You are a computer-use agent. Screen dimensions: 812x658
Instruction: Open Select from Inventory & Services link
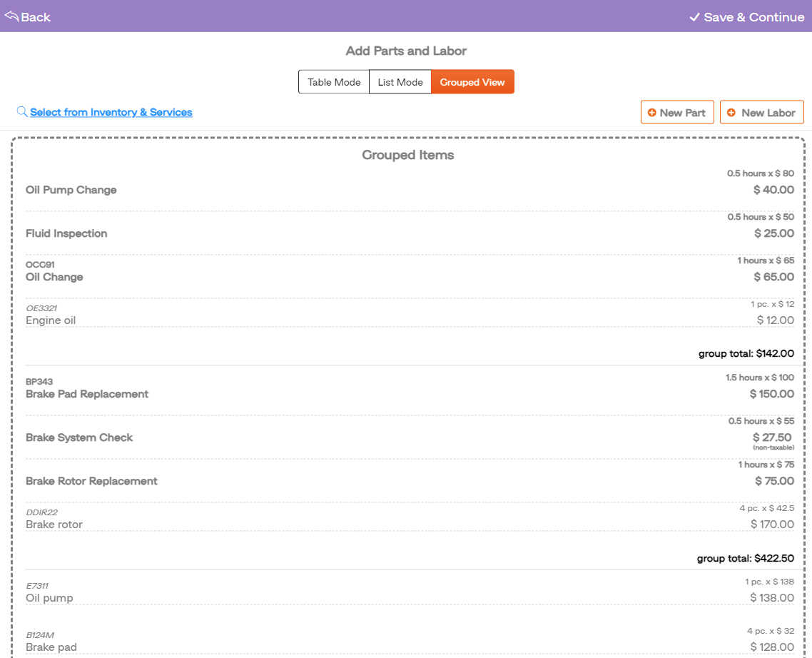tap(111, 112)
